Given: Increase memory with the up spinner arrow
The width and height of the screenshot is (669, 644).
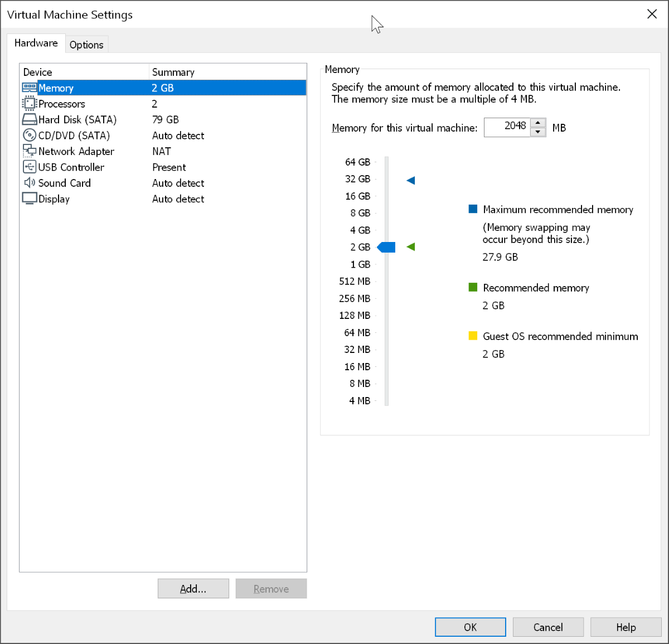Looking at the screenshot, I should tap(538, 123).
